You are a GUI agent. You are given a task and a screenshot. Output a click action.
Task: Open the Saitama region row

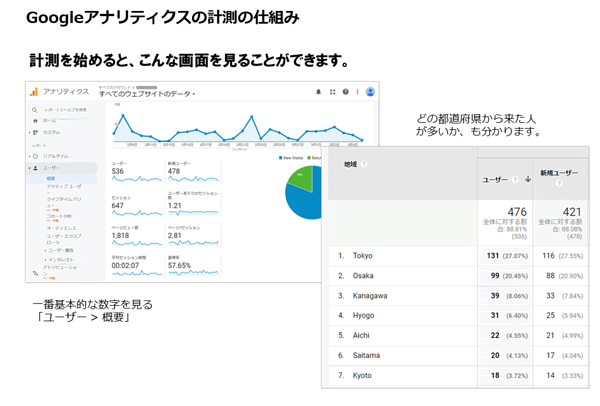[458, 355]
